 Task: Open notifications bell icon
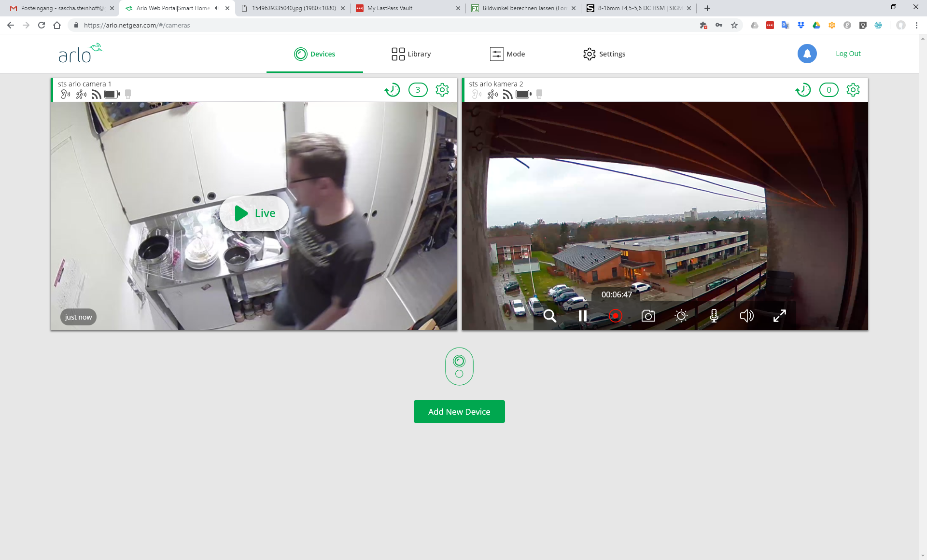click(x=807, y=54)
